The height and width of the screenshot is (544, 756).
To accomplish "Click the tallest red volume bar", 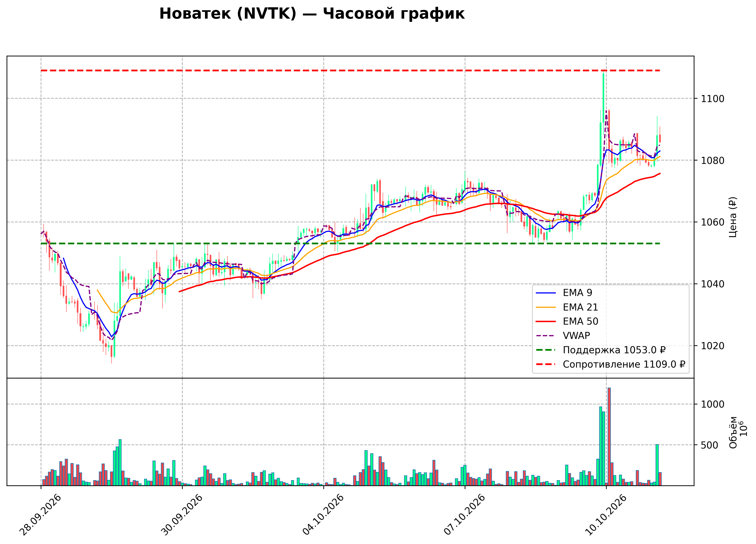I will click(609, 436).
